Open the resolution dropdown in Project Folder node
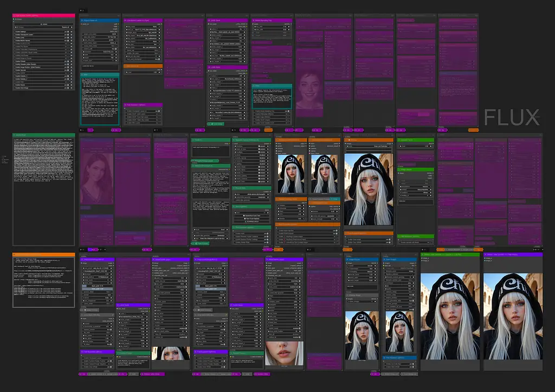Viewport: 555px width, 392px height. point(100,52)
